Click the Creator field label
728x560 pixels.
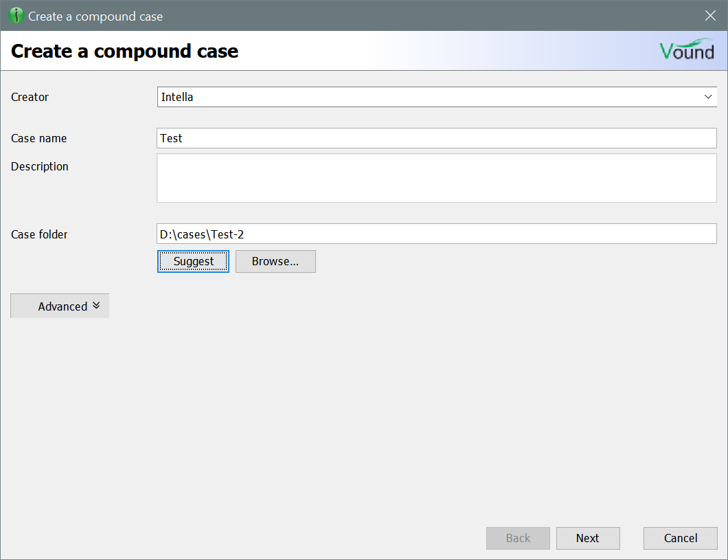(x=30, y=97)
